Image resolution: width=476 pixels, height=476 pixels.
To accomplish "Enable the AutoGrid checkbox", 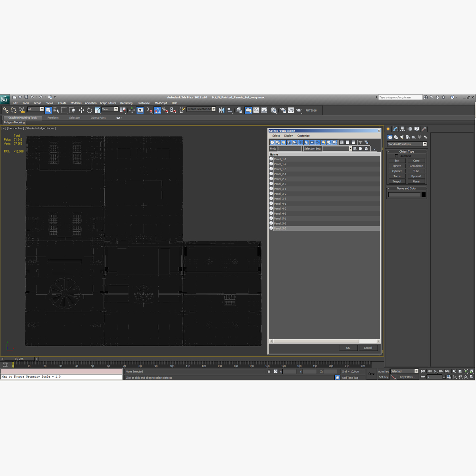I will pos(396,156).
